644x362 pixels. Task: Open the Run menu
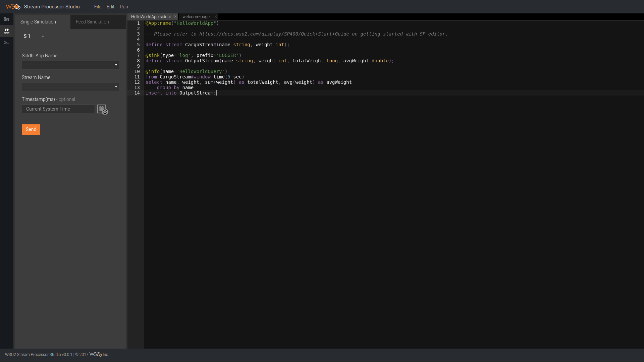[124, 7]
